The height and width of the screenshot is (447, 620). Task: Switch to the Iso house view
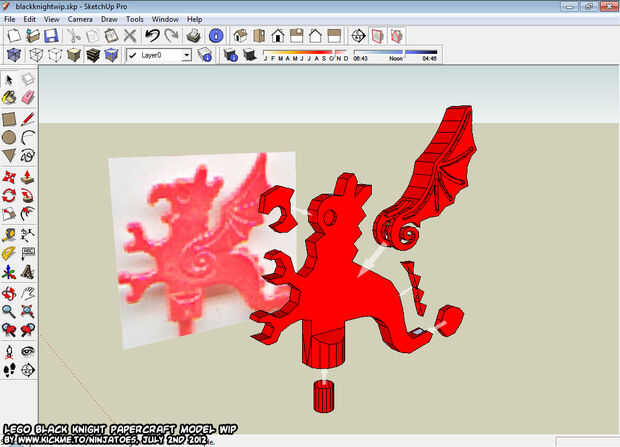click(240, 36)
